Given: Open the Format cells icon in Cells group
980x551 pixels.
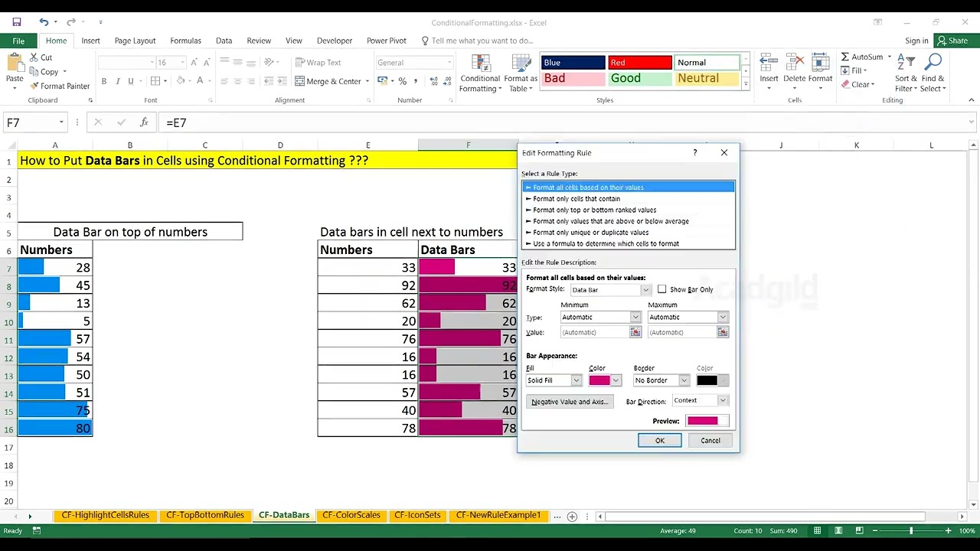Looking at the screenshot, I should [x=820, y=64].
